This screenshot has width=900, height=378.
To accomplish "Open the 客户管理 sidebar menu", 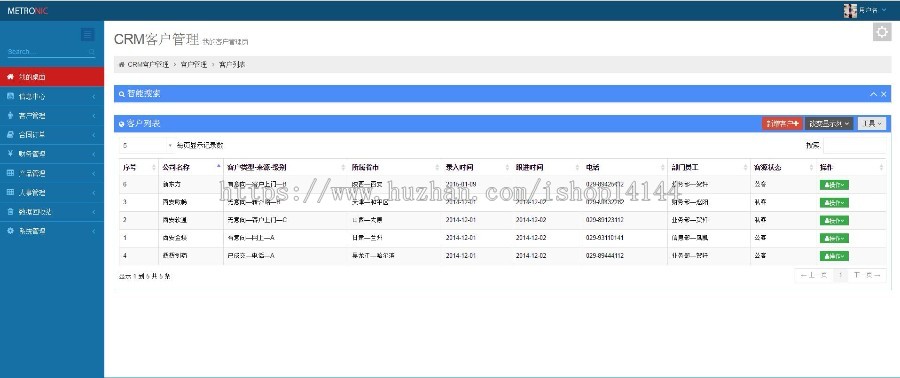I will coord(52,116).
